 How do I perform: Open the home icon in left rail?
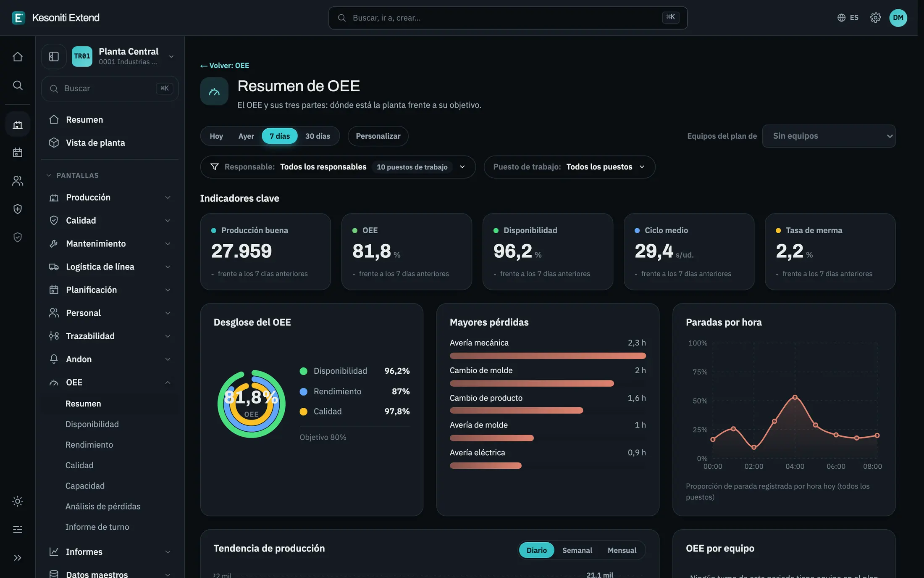18,56
